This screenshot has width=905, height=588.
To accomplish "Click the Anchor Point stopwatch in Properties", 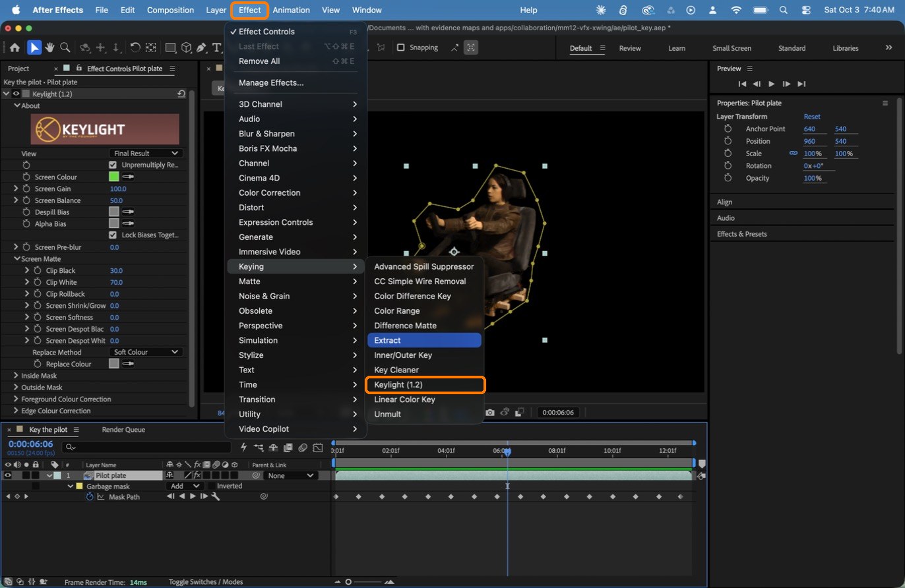I will coord(728,129).
